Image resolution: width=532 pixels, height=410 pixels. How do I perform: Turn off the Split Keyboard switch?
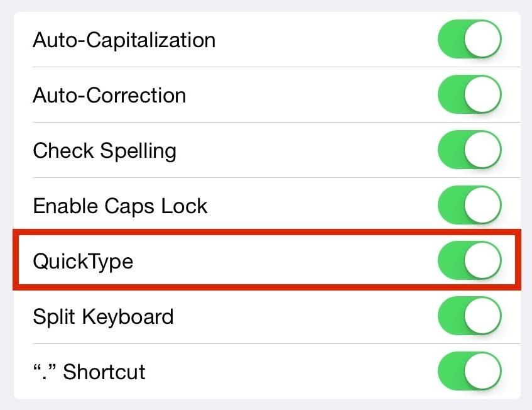(469, 316)
